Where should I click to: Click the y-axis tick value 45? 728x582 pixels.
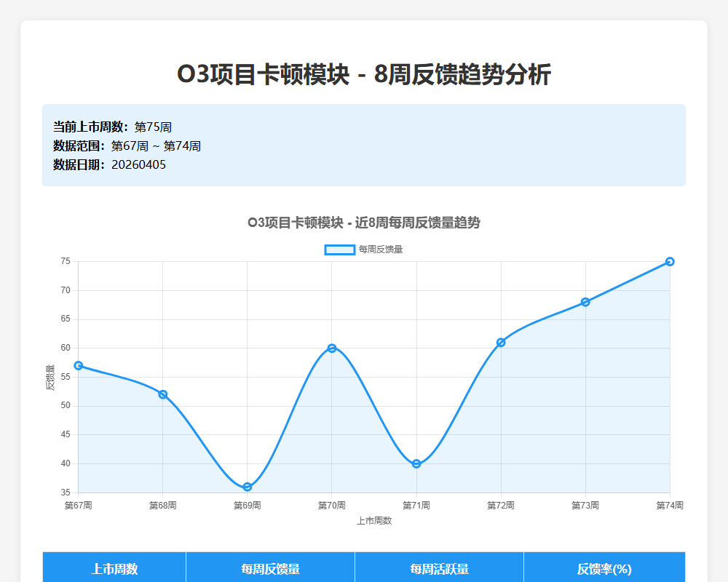(x=66, y=434)
